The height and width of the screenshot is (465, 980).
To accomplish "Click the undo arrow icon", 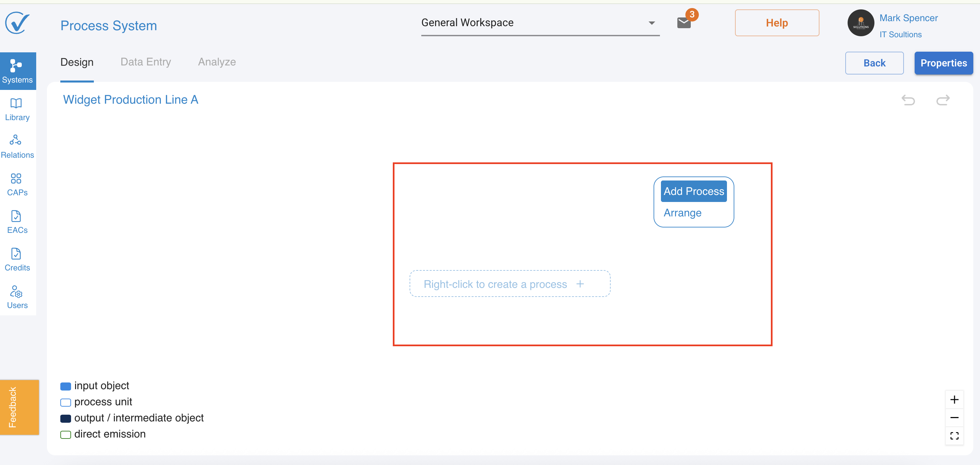I will [x=908, y=100].
